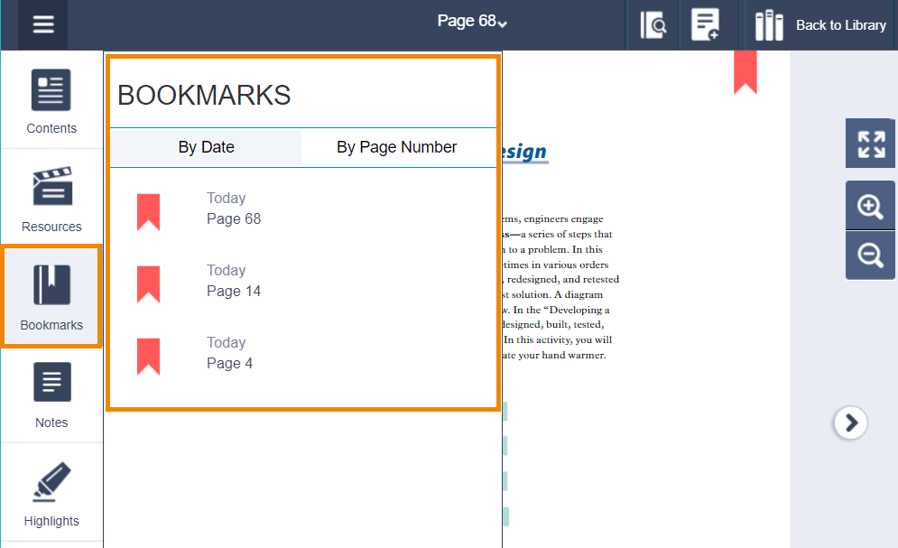Open the Page 68 bookmark
This screenshot has height=548, width=898.
(233, 209)
